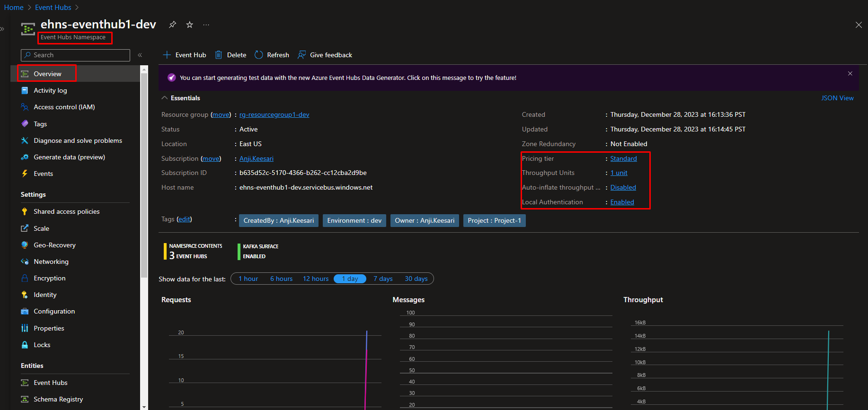This screenshot has width=868, height=410.
Task: Open Generate data (preview)
Action: click(76, 157)
